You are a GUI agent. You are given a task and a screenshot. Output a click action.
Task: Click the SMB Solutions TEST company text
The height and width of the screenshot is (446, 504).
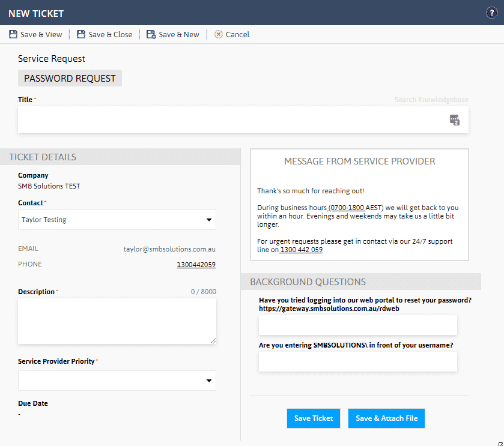tap(49, 186)
